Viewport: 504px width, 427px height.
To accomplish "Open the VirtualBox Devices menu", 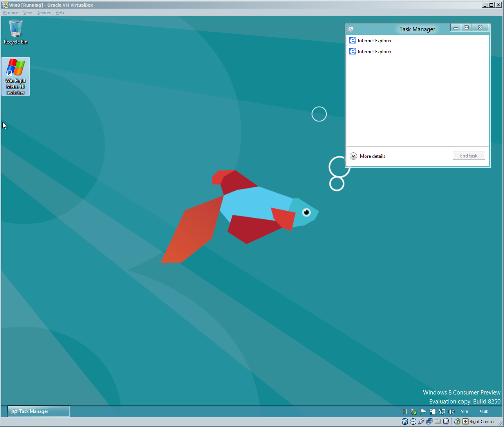I will (44, 13).
